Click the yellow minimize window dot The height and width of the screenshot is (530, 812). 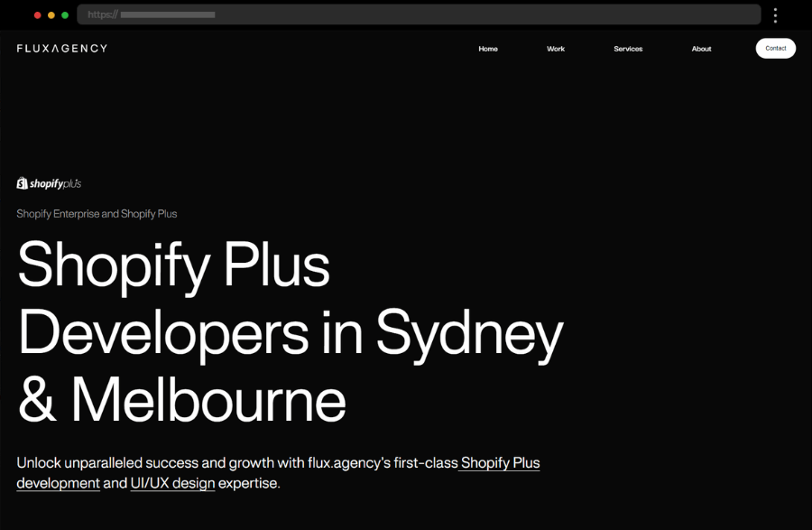(x=51, y=15)
